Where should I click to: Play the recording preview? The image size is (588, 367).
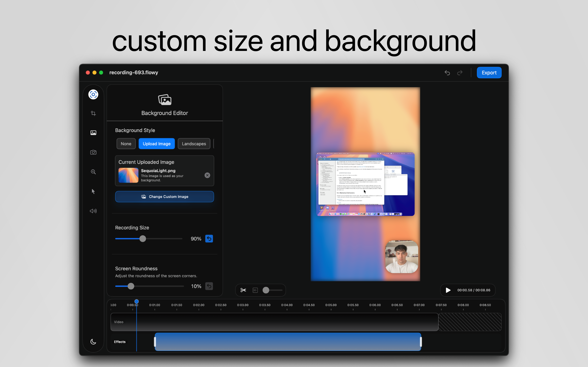(448, 290)
